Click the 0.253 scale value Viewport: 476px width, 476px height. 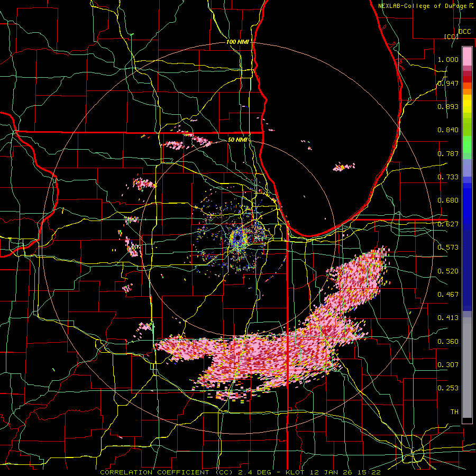[448, 388]
